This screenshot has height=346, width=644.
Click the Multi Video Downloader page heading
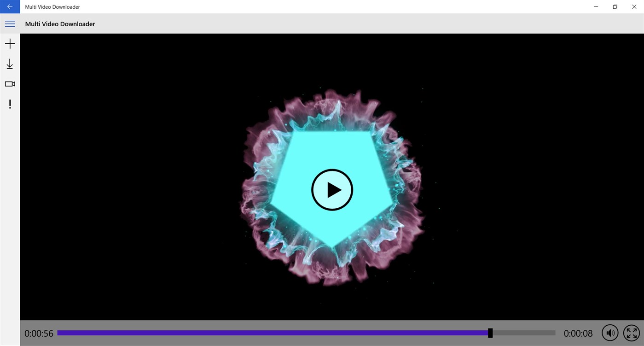(x=60, y=23)
